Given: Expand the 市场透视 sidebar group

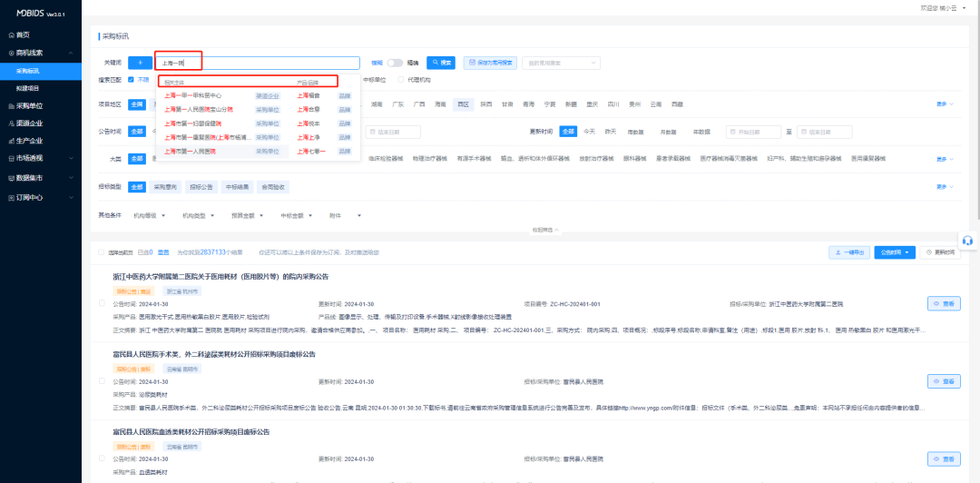Looking at the screenshot, I should click(x=41, y=158).
